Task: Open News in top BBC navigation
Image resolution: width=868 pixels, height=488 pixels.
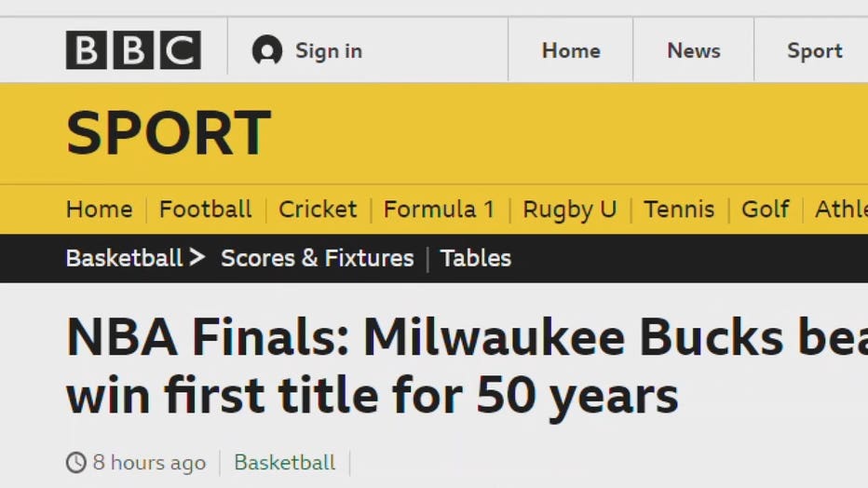Action: pyautogui.click(x=694, y=51)
